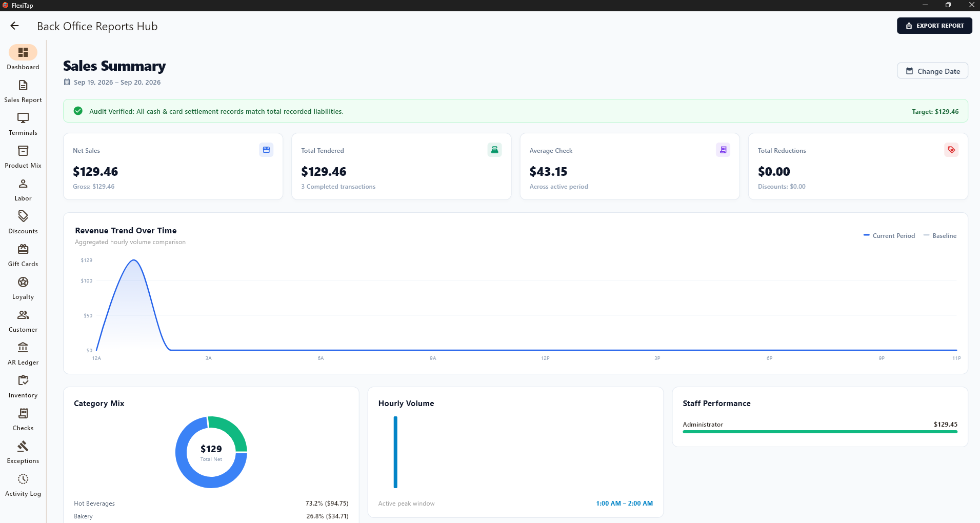Click the Total Reductions tag icon
The image size is (980, 523).
tap(951, 150)
